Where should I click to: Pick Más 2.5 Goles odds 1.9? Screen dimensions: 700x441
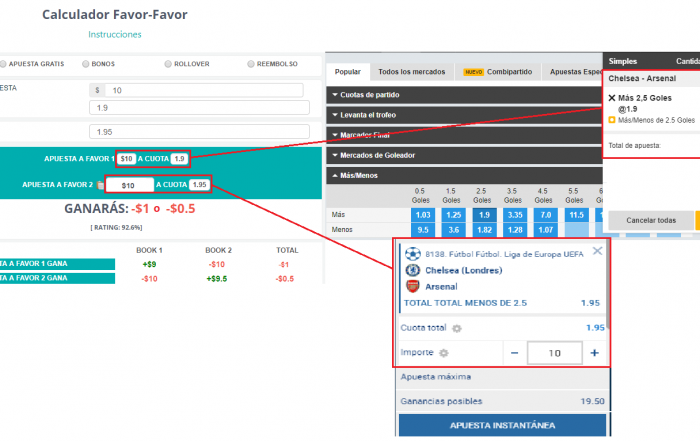(484, 215)
